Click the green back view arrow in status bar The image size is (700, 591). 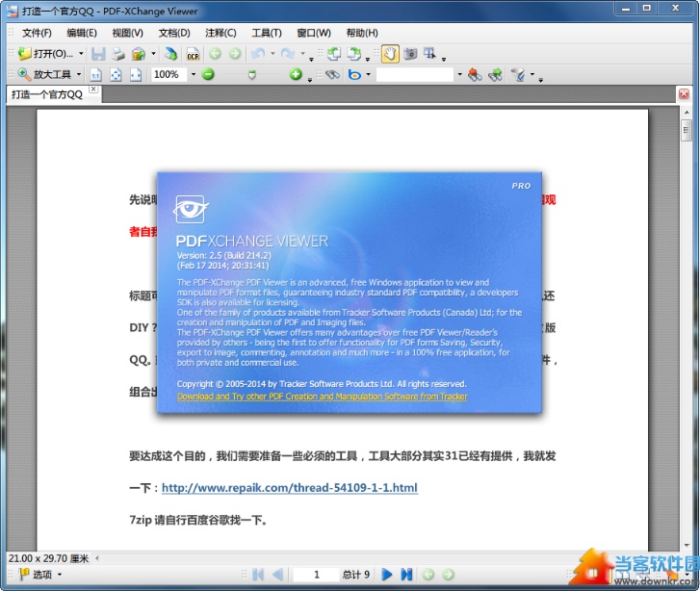pyautogui.click(x=428, y=575)
